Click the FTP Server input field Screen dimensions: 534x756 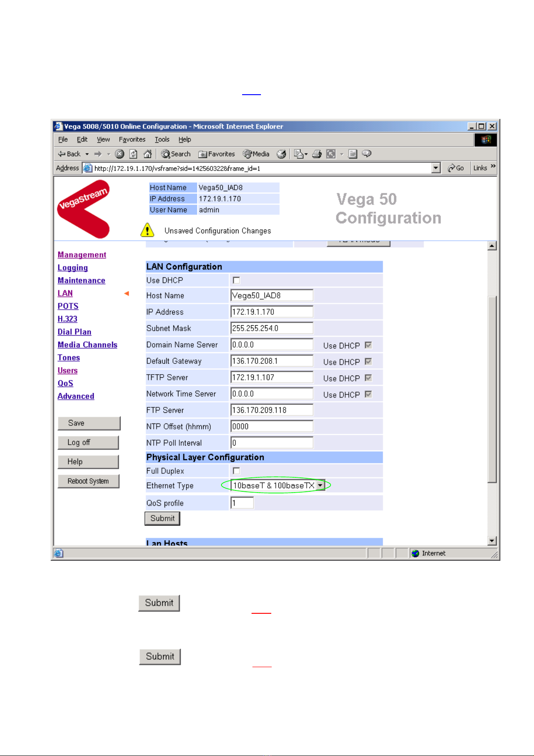(272, 410)
